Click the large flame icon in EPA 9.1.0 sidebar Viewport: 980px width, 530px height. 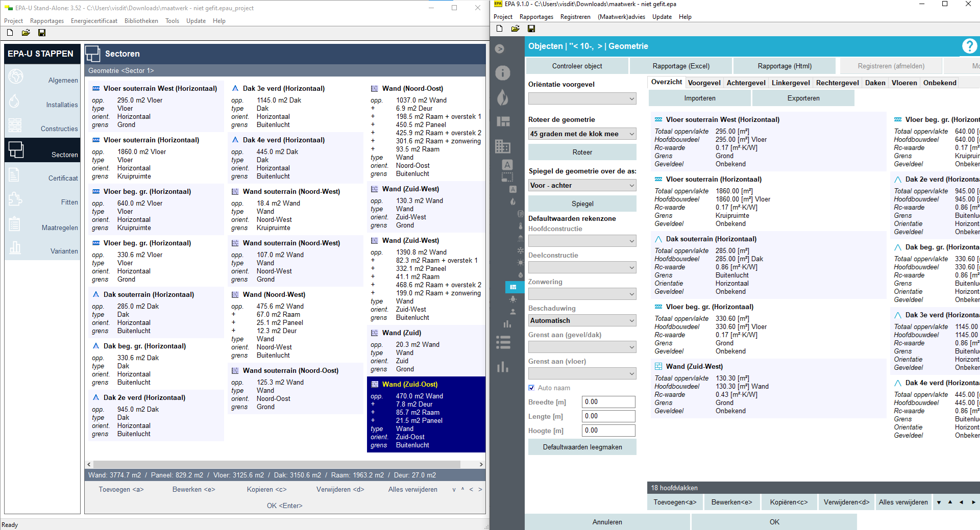[503, 97]
